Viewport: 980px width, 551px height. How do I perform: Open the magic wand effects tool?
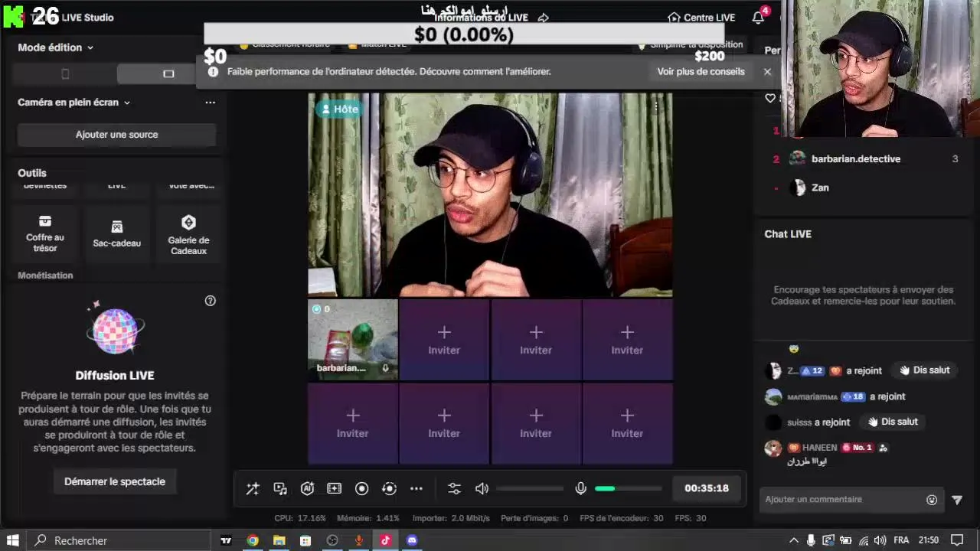click(x=253, y=488)
